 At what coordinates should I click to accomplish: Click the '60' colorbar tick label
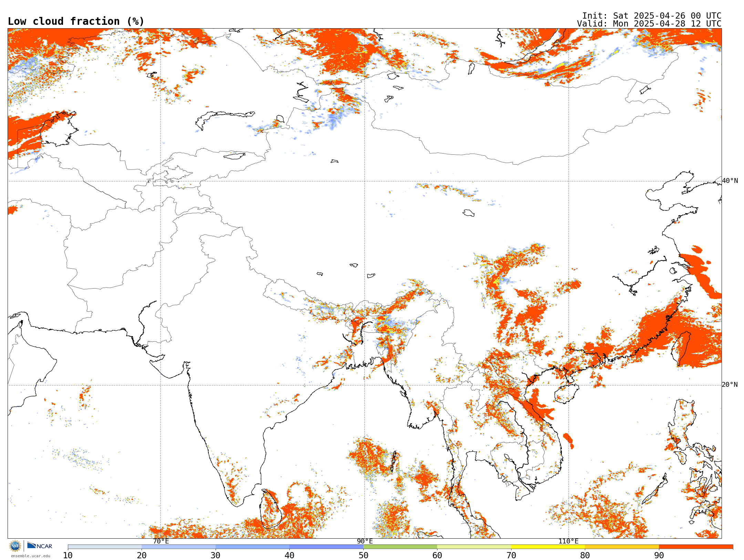pyautogui.click(x=437, y=556)
